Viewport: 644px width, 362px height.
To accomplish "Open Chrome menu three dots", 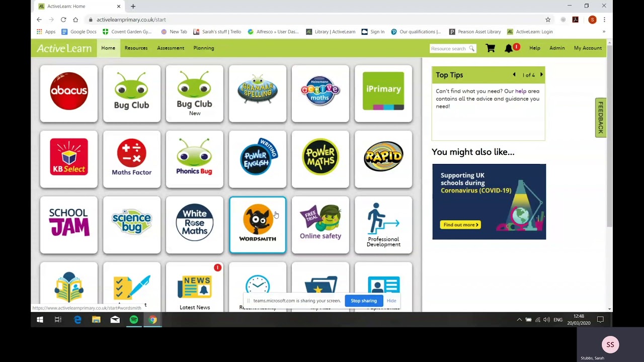I will (604, 20).
